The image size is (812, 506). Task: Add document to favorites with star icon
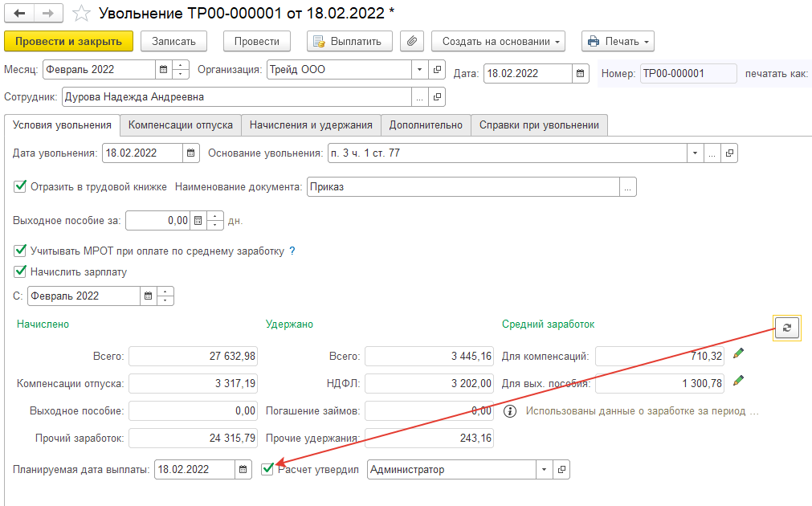pyautogui.click(x=81, y=14)
